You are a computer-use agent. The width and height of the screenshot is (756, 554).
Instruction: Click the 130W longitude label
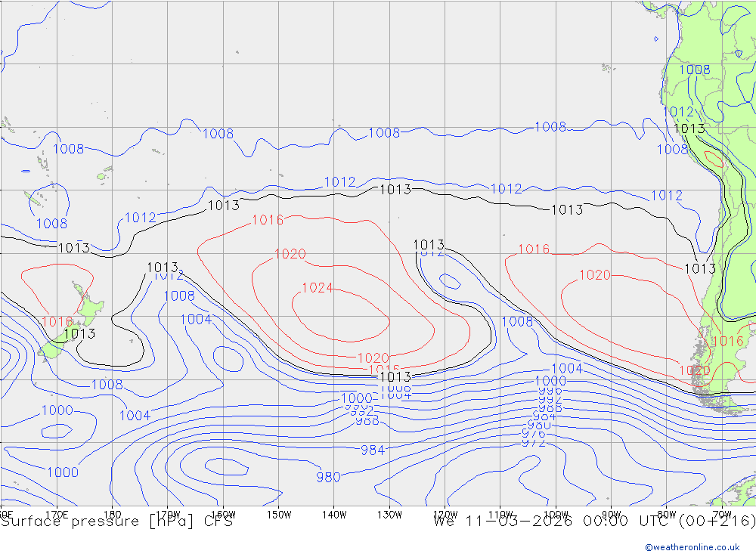[389, 515]
